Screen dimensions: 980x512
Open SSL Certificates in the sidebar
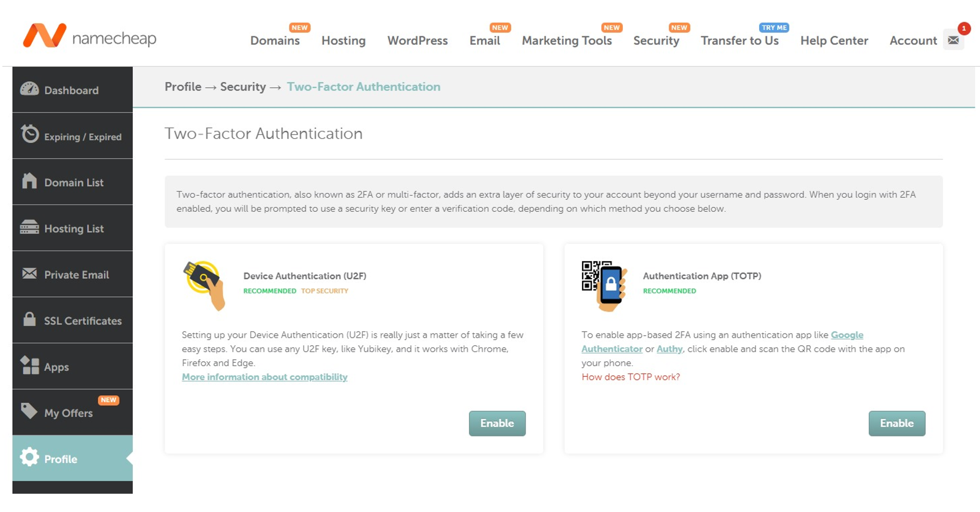click(73, 320)
